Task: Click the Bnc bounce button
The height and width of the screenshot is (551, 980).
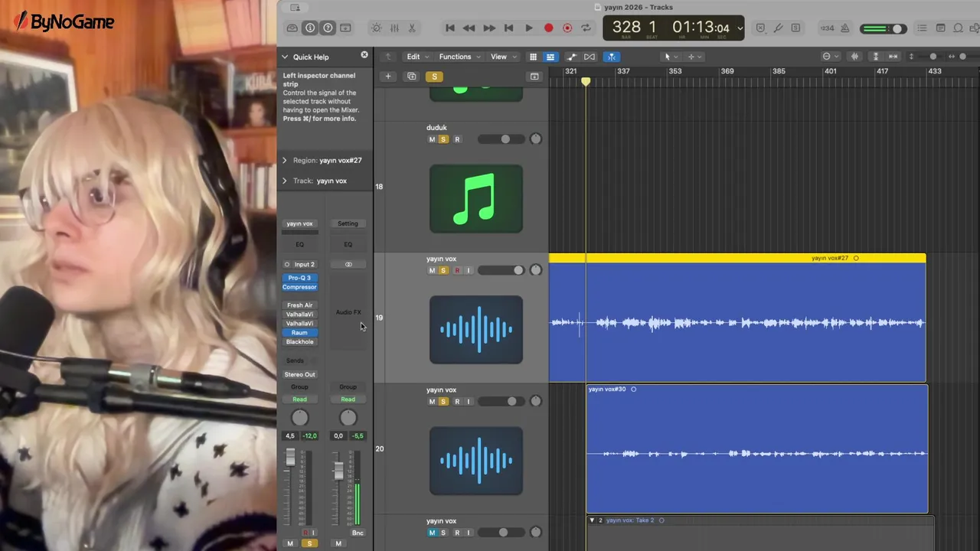Action: coord(358,533)
